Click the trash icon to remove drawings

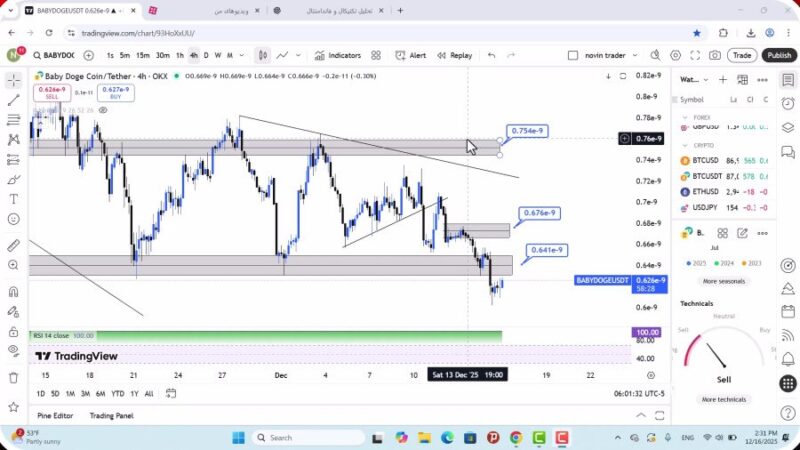(x=14, y=377)
